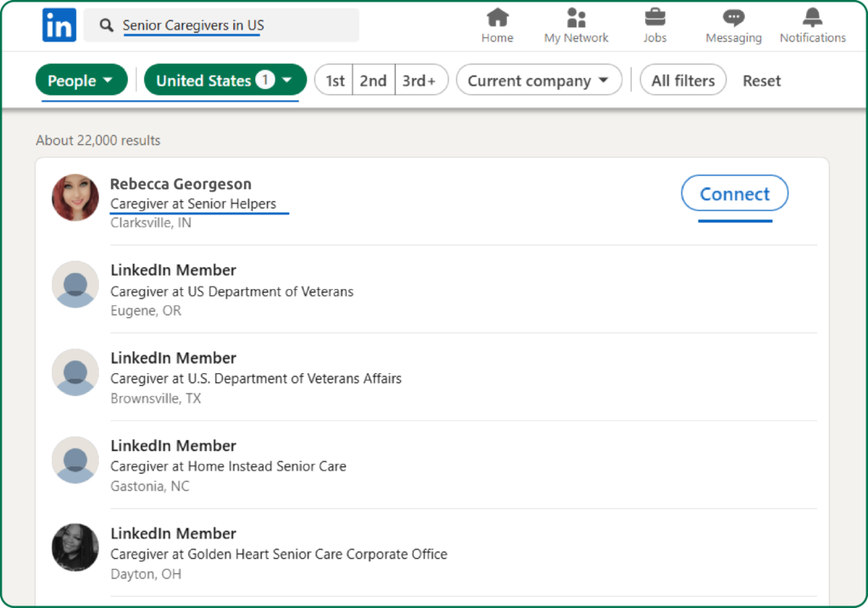Reset the search filters

point(762,81)
